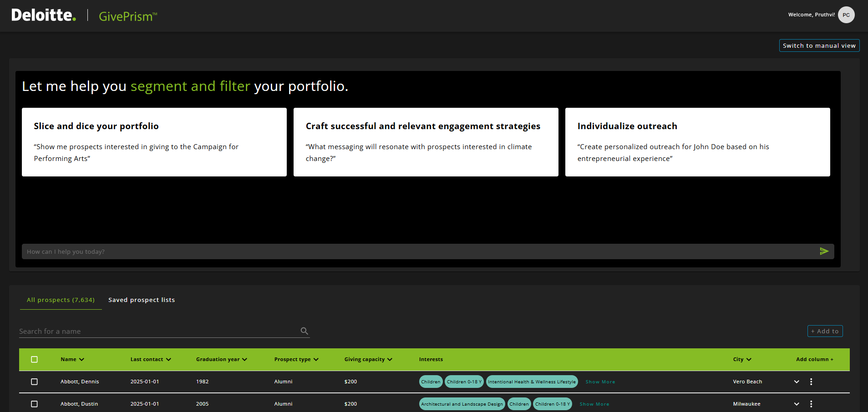The height and width of the screenshot is (412, 868).
Task: Click the green send arrow icon
Action: pos(824,251)
